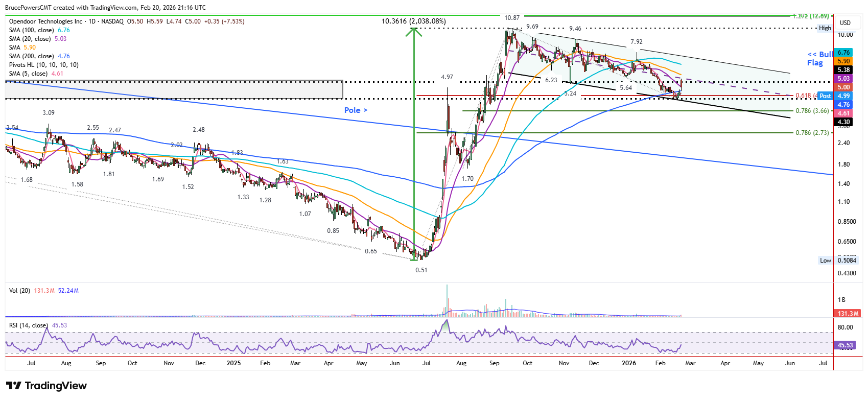Click the 2026 label on time axis
868x401 pixels.
point(629,363)
